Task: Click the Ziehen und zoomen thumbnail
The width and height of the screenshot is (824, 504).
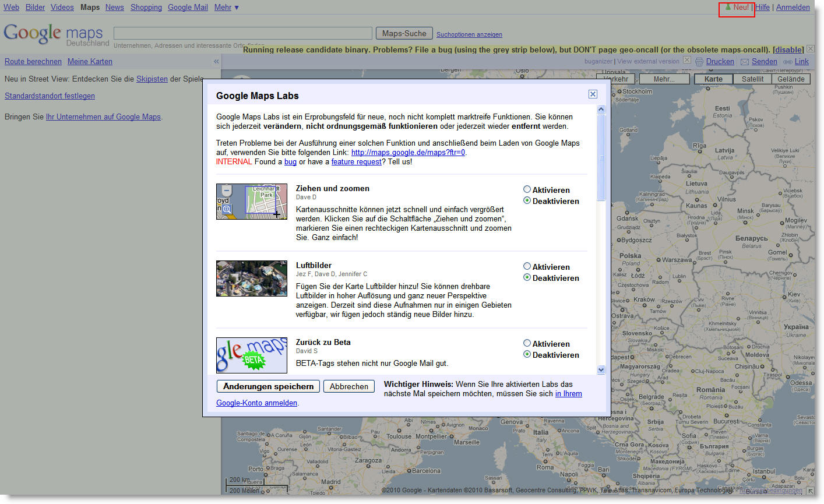Action: [x=252, y=202]
